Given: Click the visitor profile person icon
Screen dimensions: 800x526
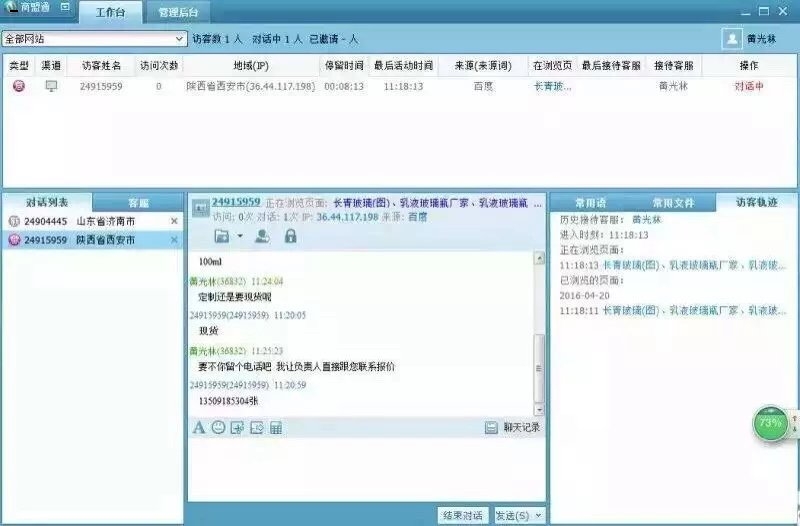Looking at the screenshot, I should (262, 236).
